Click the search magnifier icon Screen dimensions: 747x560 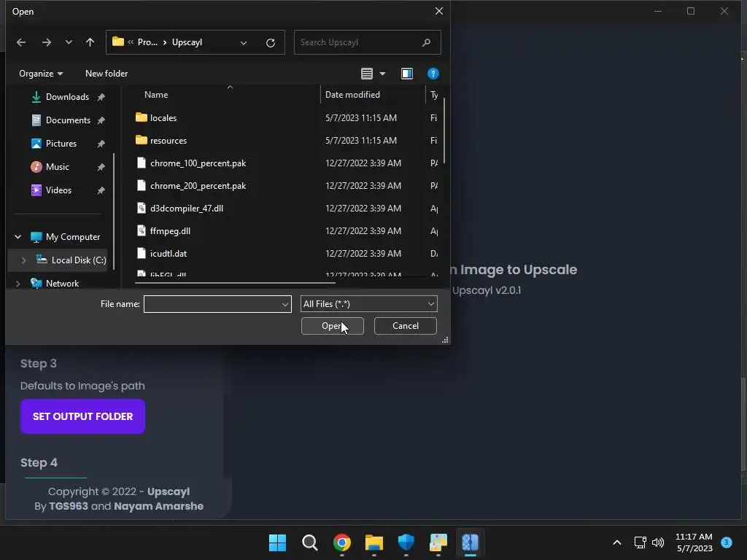(426, 42)
